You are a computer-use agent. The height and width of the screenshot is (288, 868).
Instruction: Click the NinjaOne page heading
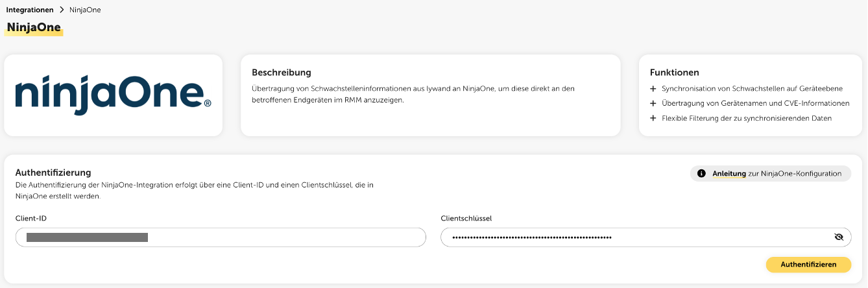(x=34, y=28)
